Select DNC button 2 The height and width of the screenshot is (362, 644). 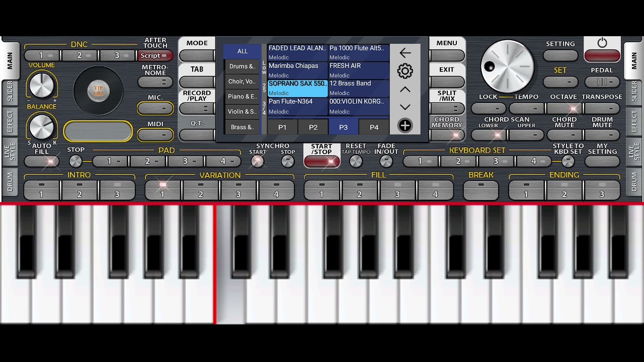[79, 56]
